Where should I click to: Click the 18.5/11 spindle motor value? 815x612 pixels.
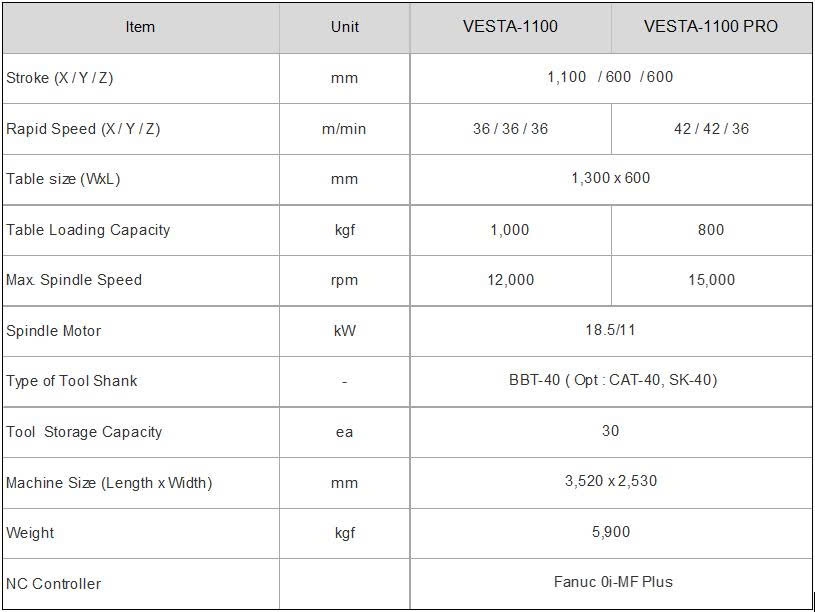610,330
